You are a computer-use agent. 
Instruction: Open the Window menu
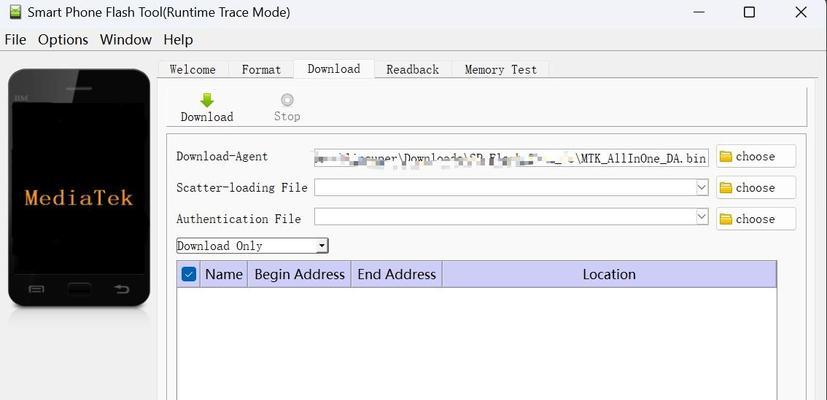click(x=126, y=40)
